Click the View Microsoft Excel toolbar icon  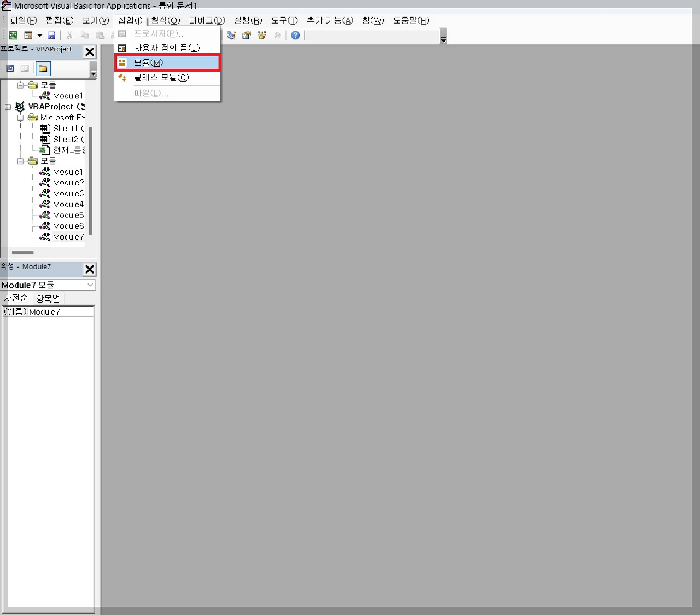tap(13, 35)
